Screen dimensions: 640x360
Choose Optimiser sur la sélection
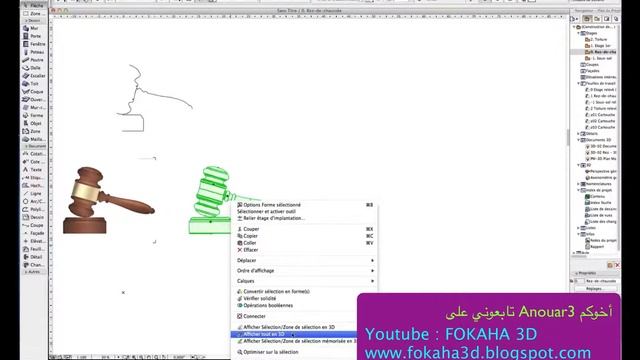pyautogui.click(x=295, y=352)
